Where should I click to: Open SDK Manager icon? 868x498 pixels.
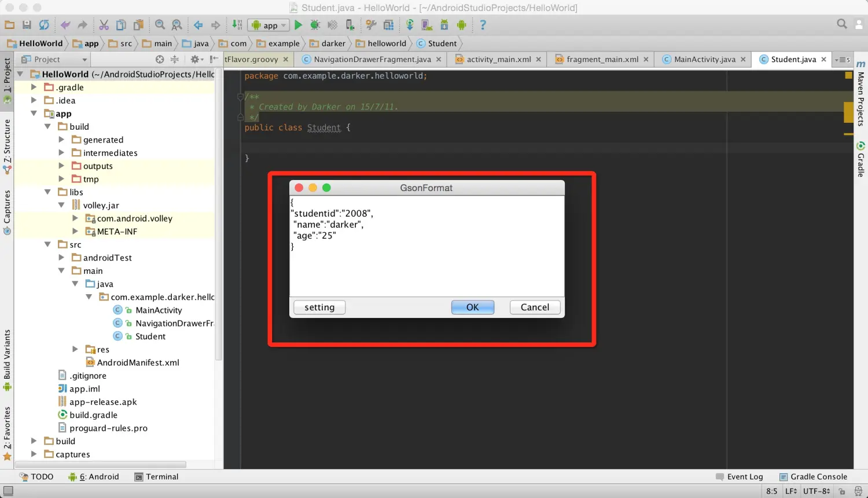pyautogui.click(x=444, y=25)
